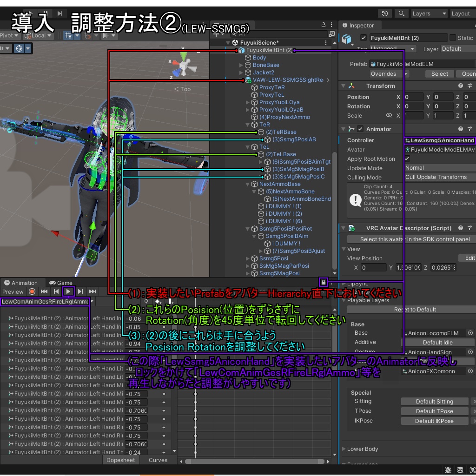Step to the previous keyframe
Screen dimensions: 476x476
coord(56,292)
